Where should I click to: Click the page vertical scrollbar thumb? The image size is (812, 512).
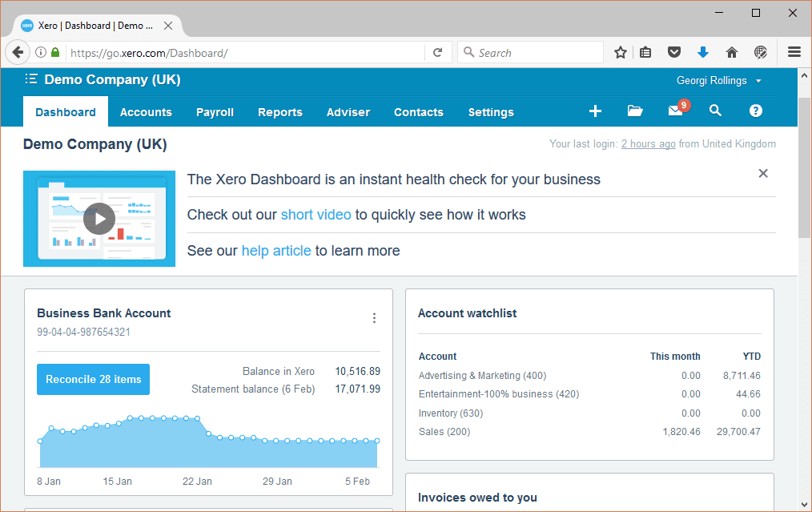804,167
